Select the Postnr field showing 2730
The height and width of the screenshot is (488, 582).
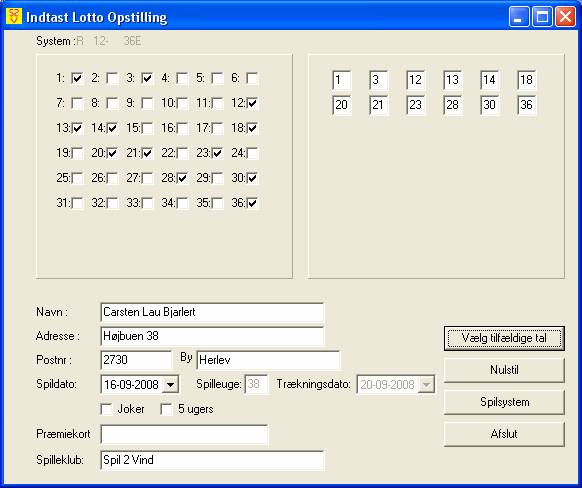click(136, 360)
